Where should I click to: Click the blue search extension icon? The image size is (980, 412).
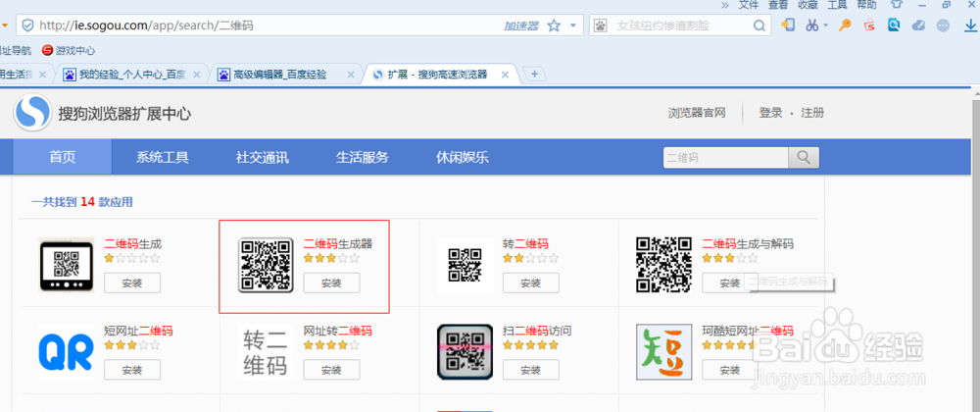pyautogui.click(x=895, y=26)
